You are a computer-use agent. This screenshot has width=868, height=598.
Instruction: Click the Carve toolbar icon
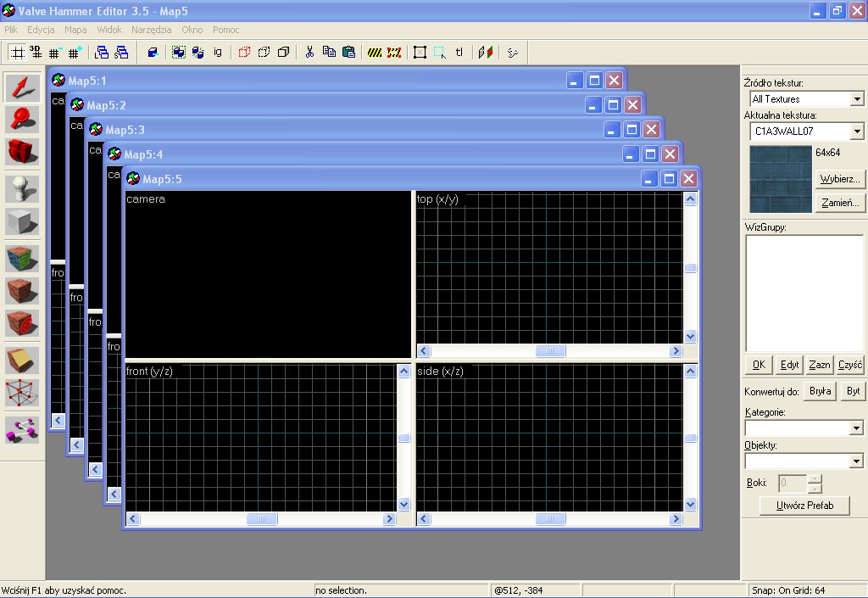tap(153, 53)
